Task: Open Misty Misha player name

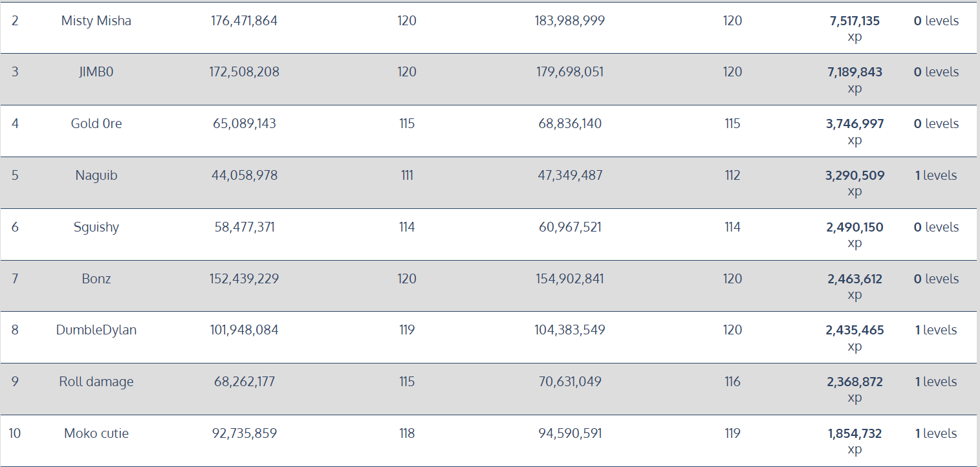Action: 96,21
